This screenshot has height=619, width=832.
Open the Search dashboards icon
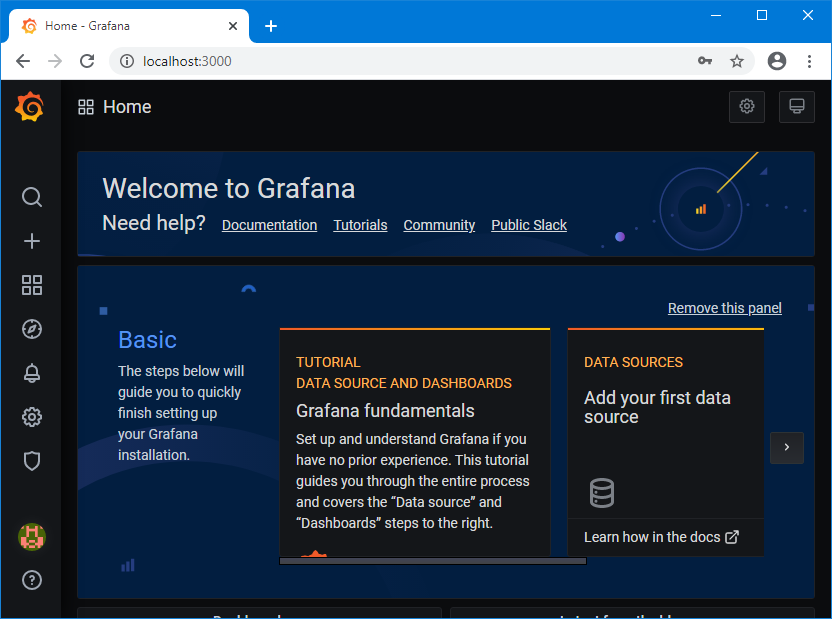[32, 197]
